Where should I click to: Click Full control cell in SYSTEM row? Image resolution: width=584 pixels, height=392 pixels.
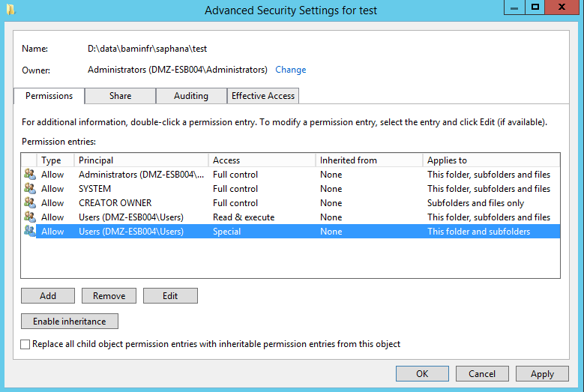pos(235,189)
